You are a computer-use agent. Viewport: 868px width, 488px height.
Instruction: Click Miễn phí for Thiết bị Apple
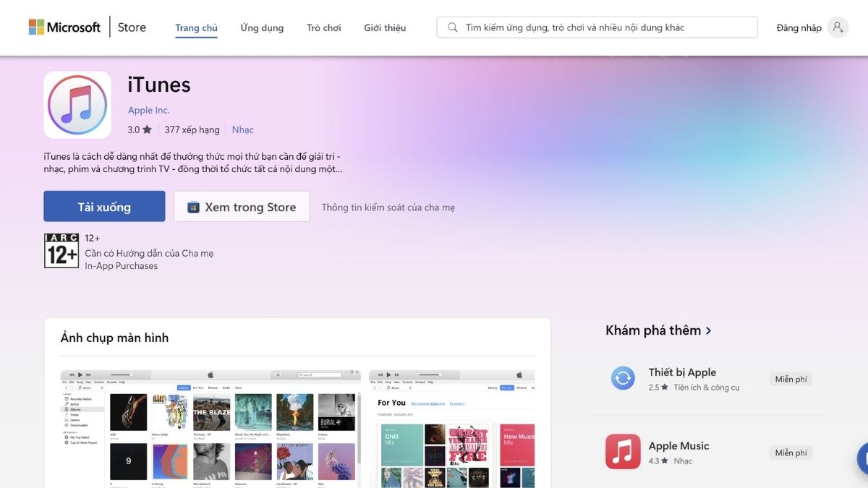tap(791, 380)
